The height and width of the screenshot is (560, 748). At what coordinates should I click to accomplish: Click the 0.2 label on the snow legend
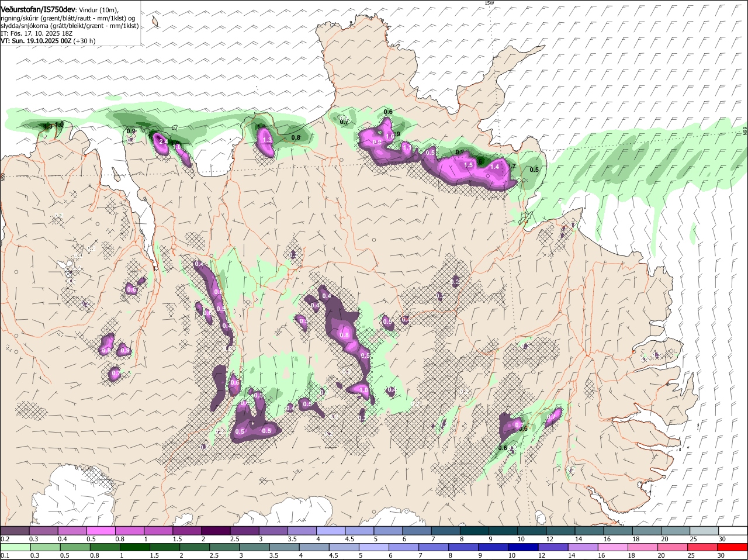(x=5, y=538)
